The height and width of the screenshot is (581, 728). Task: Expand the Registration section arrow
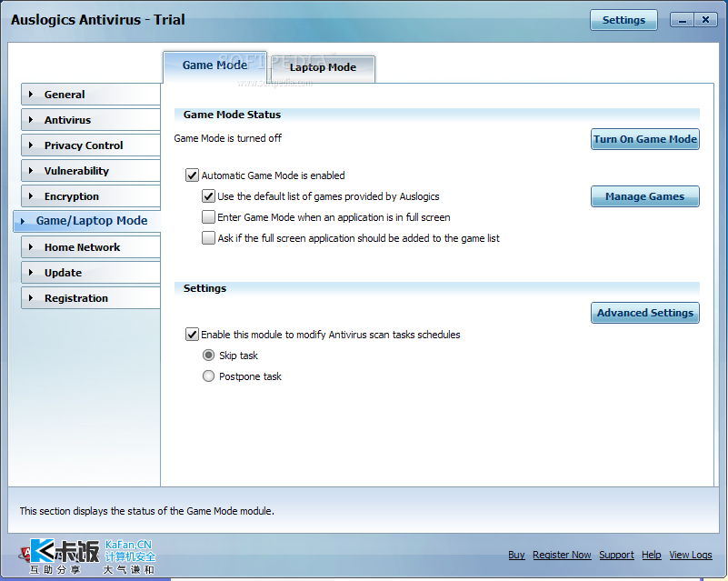31,298
